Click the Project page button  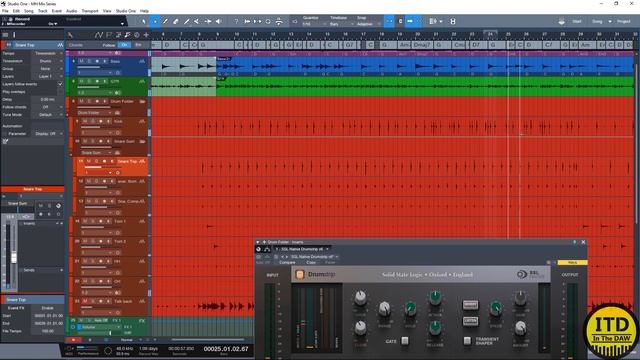coord(624,21)
